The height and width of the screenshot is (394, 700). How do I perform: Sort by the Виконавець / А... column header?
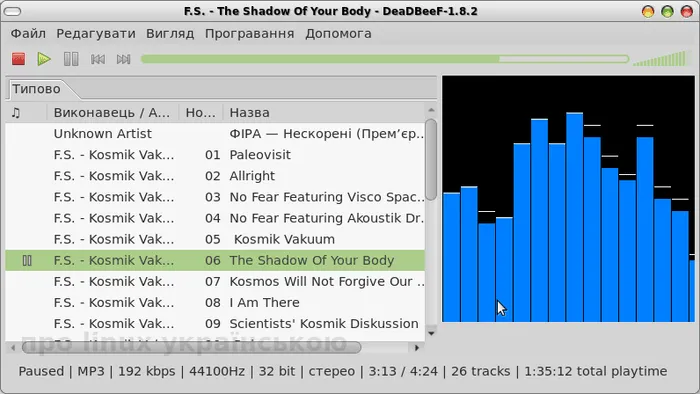coord(112,112)
